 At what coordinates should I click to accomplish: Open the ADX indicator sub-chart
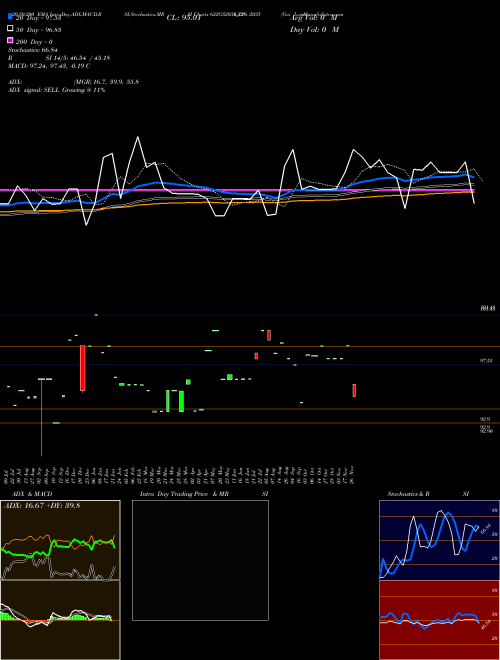coord(60,540)
